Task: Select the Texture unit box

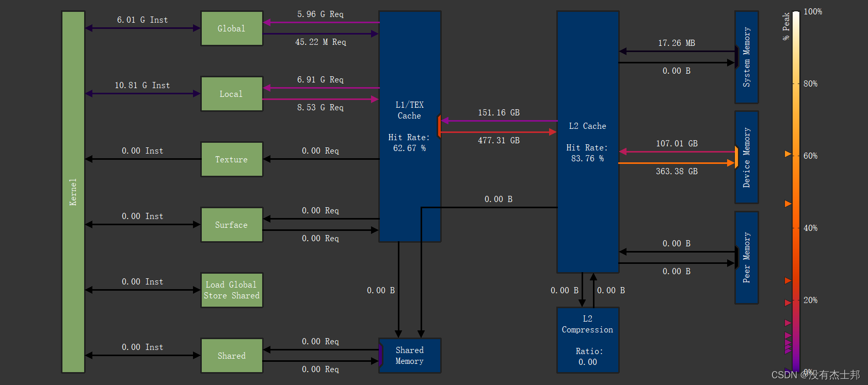Action: pos(232,159)
